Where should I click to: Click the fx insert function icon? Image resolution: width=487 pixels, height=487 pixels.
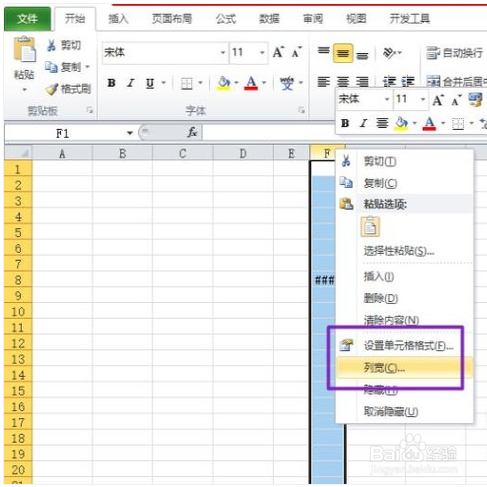click(x=192, y=133)
